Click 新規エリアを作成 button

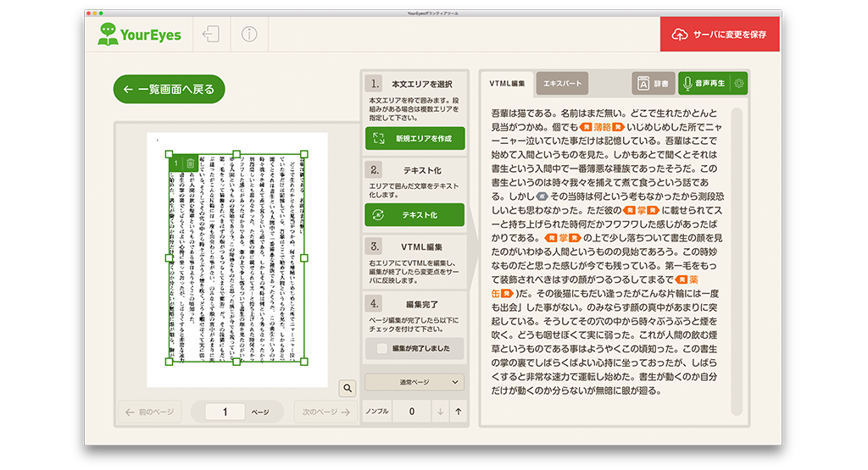[x=415, y=138]
